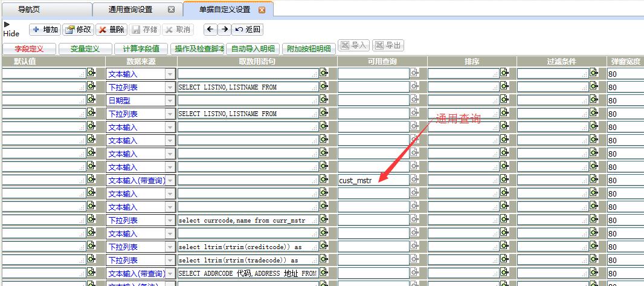
Task: Open 默认值 editor icon in cust_mstr row
Action: pos(91,179)
